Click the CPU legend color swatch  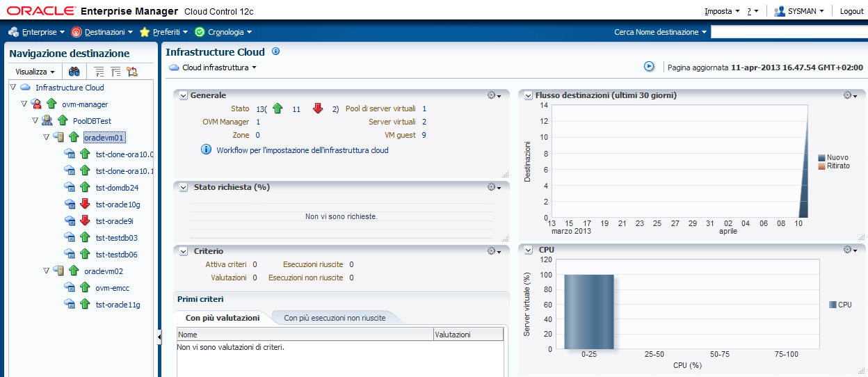pos(833,305)
